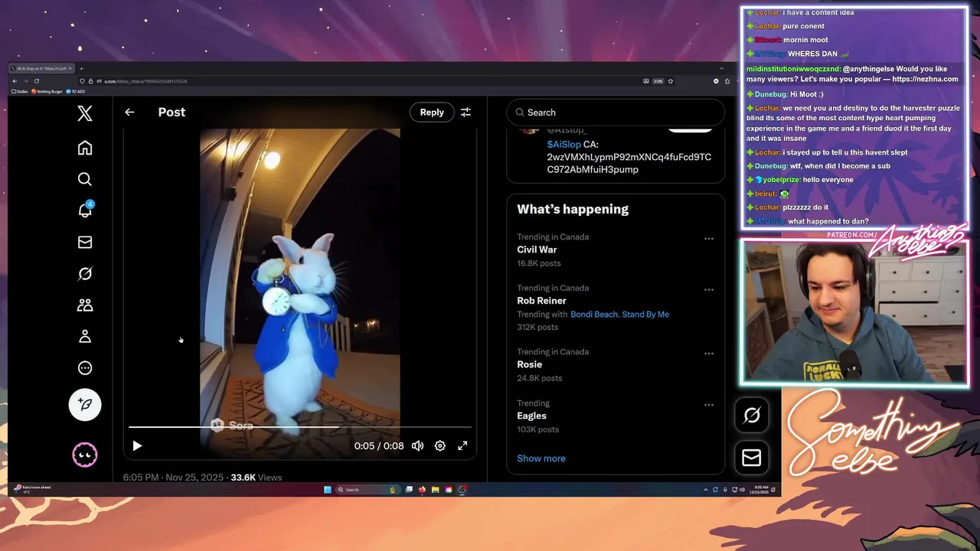Image resolution: width=980 pixels, height=551 pixels.
Task: Open the Dailies bookmark folder
Action: 19,91
